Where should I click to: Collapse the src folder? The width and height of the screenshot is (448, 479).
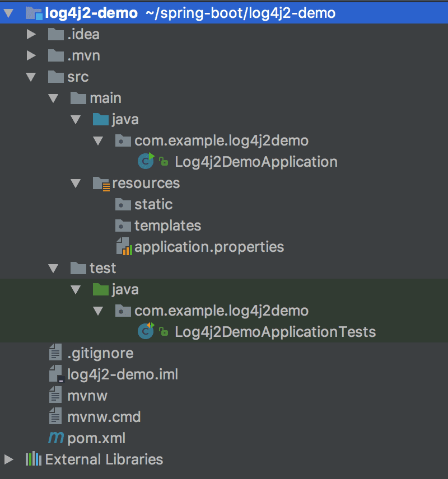(x=31, y=77)
